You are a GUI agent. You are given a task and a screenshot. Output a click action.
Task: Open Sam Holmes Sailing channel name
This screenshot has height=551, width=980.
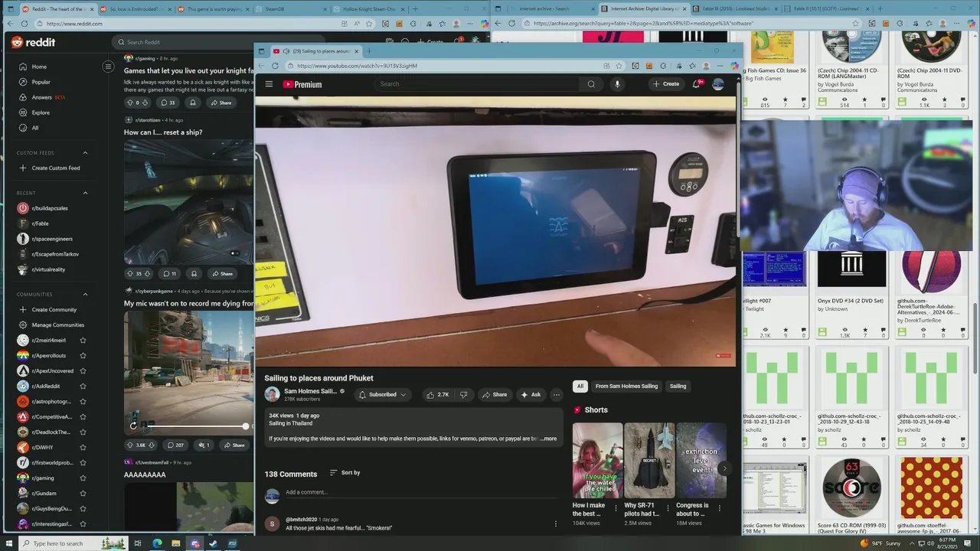click(310, 391)
